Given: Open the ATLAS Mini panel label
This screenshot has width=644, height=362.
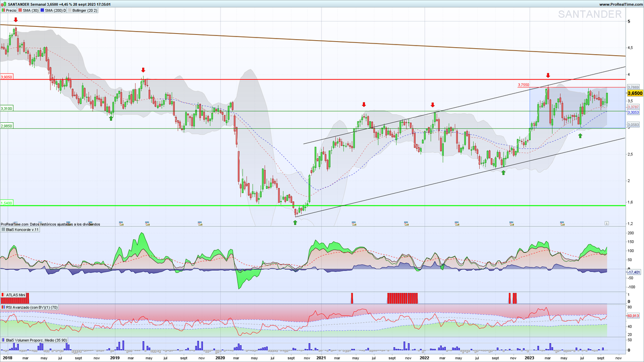Looking at the screenshot, I should tap(13, 295).
